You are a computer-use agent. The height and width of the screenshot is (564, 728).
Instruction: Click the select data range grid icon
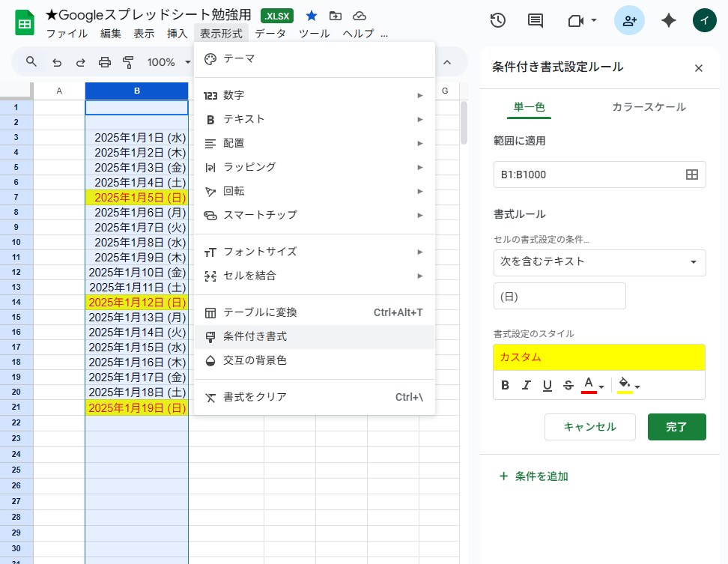point(692,175)
